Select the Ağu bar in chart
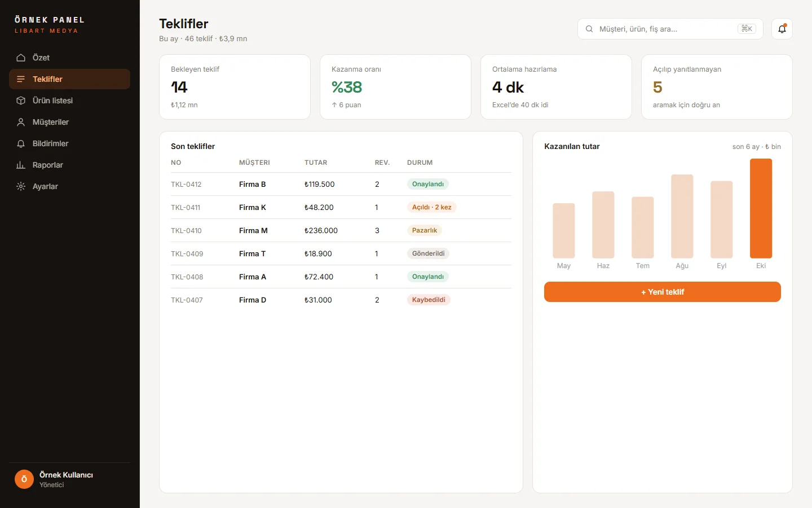The image size is (812, 508). tap(682, 216)
